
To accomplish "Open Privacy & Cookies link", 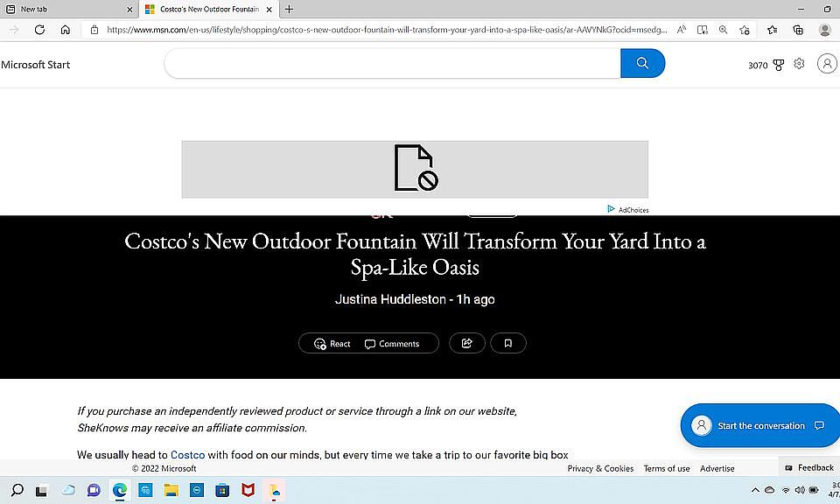I will click(x=600, y=468).
